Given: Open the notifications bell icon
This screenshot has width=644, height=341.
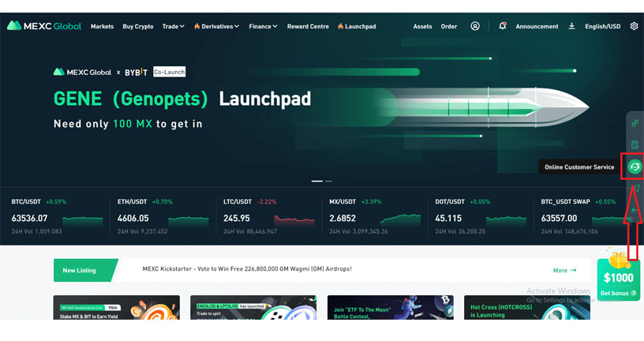Looking at the screenshot, I should point(502,26).
